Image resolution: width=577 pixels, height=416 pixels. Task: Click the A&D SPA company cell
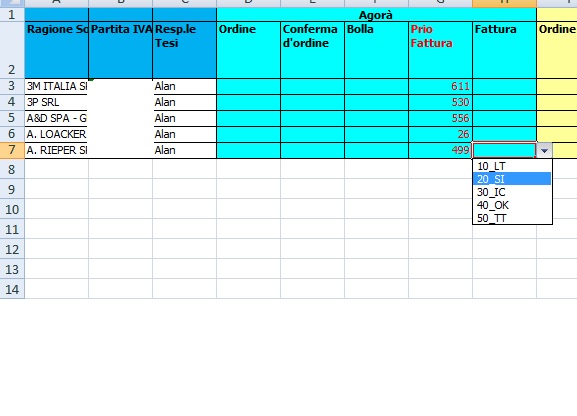point(57,118)
